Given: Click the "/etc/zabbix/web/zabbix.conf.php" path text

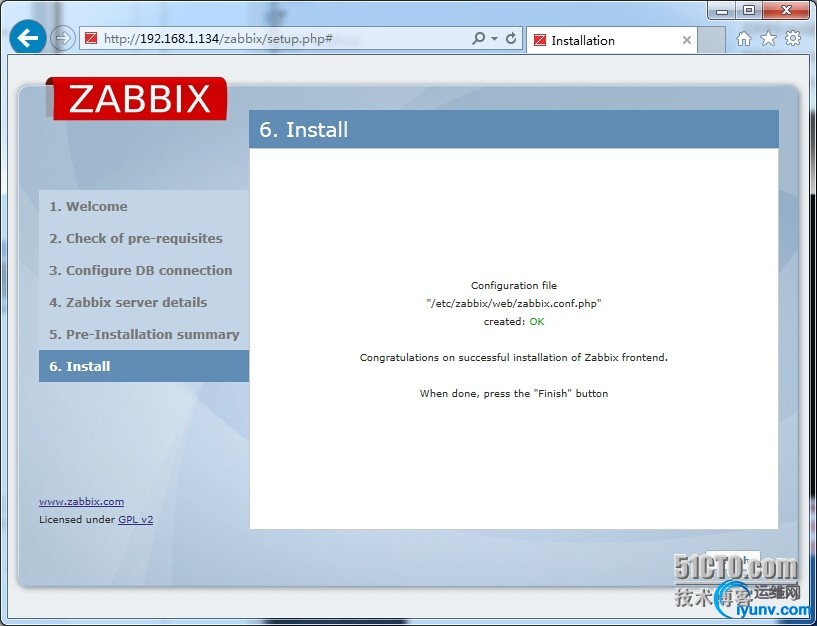Looking at the screenshot, I should [x=514, y=303].
